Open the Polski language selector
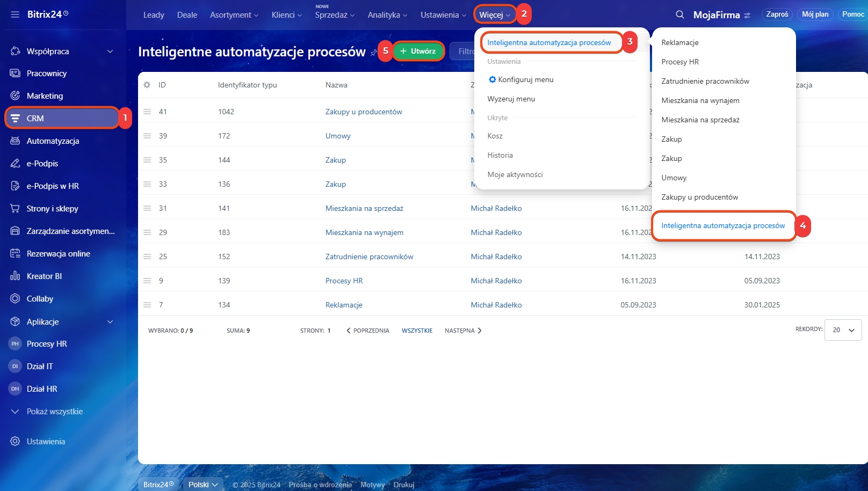The height and width of the screenshot is (491, 868). coord(203,485)
